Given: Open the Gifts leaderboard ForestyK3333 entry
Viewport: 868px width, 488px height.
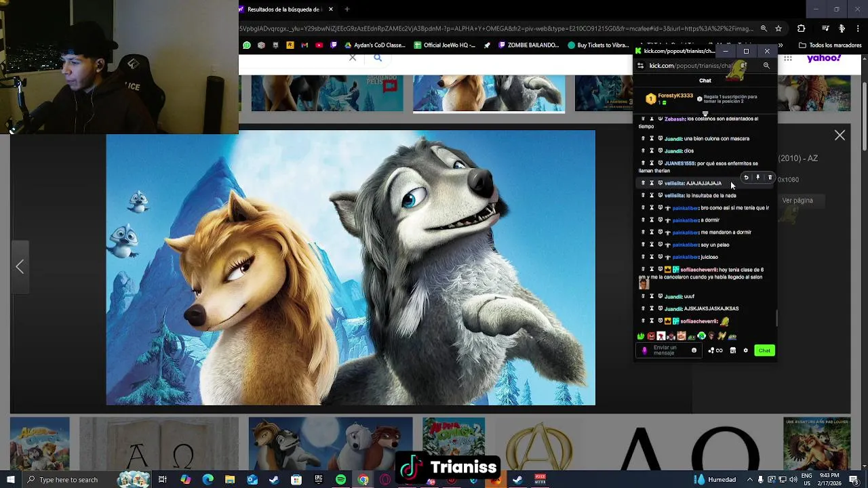Looking at the screenshot, I should click(x=669, y=98).
